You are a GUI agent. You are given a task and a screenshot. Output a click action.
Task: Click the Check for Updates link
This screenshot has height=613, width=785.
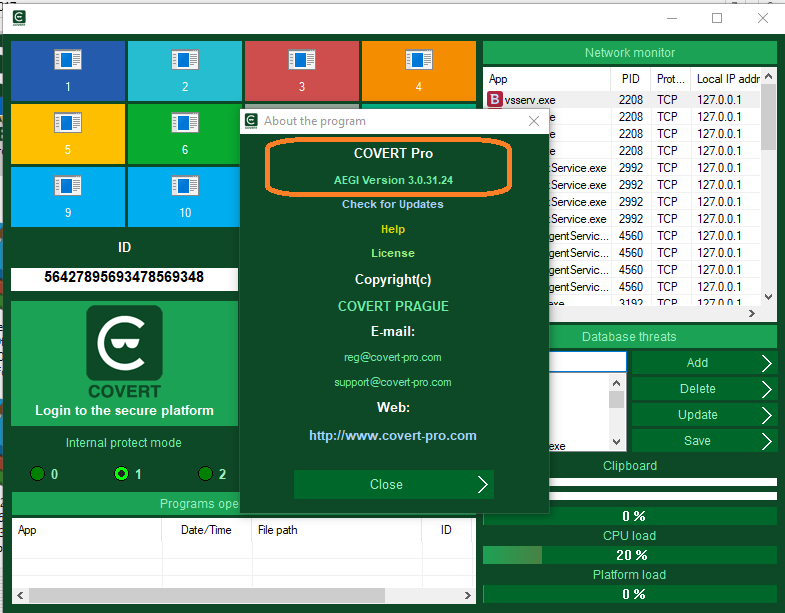(392, 204)
